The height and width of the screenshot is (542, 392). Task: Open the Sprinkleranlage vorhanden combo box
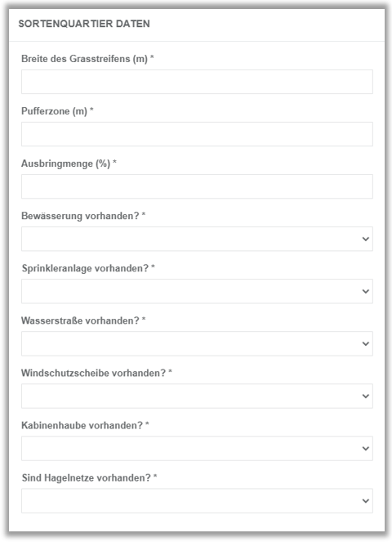click(197, 291)
